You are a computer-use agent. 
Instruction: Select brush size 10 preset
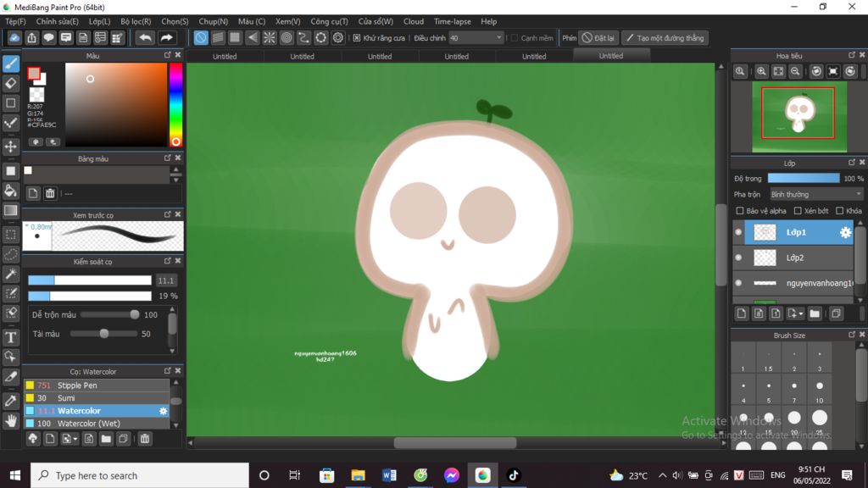coord(820,390)
